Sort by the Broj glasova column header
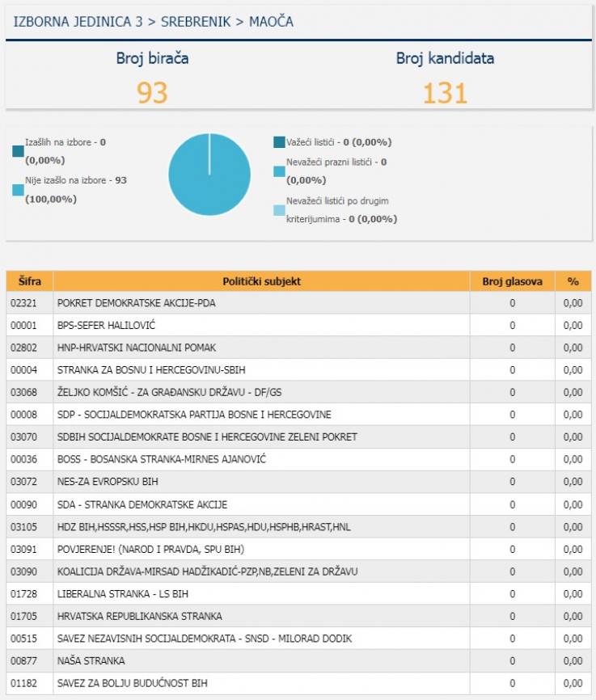 (x=512, y=281)
